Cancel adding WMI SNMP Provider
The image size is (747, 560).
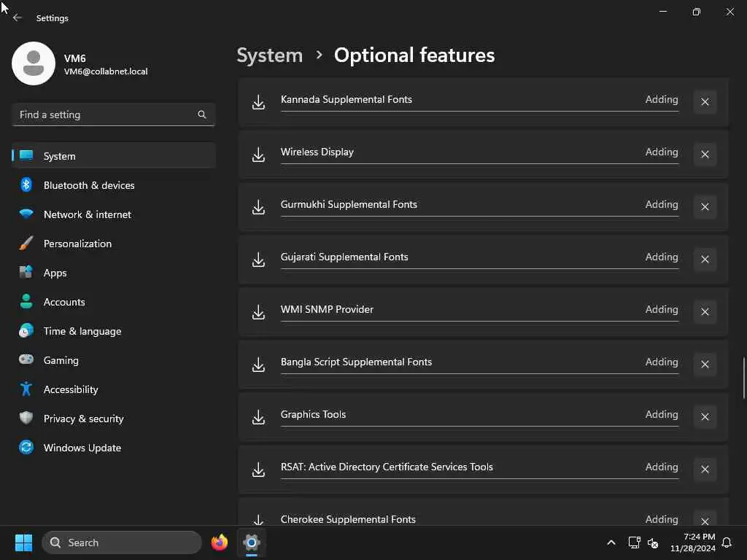[x=705, y=312]
